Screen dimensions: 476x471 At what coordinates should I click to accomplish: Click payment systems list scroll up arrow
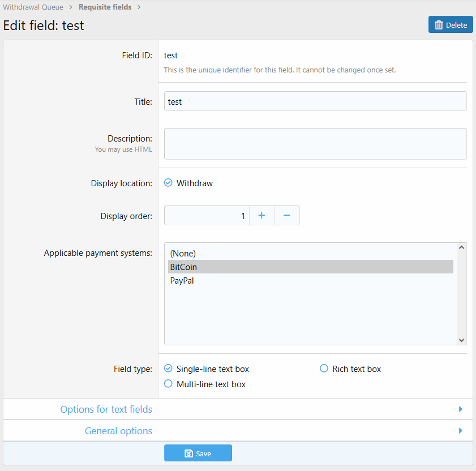461,247
